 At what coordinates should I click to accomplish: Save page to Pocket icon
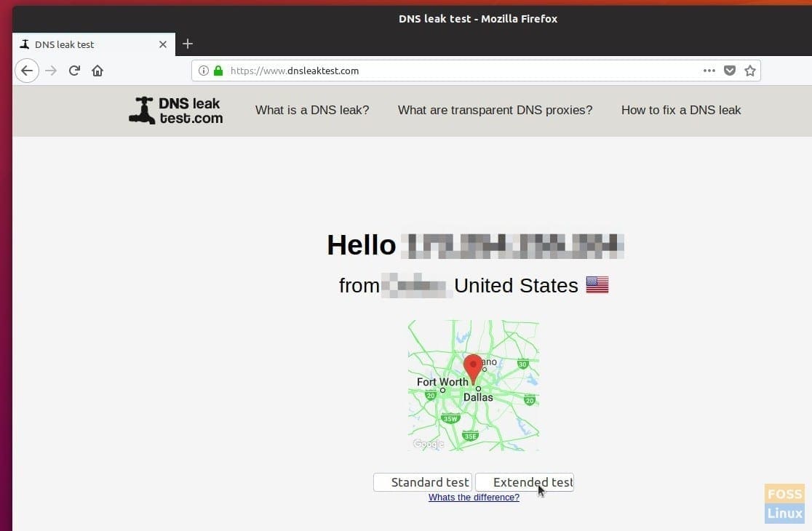tap(730, 71)
